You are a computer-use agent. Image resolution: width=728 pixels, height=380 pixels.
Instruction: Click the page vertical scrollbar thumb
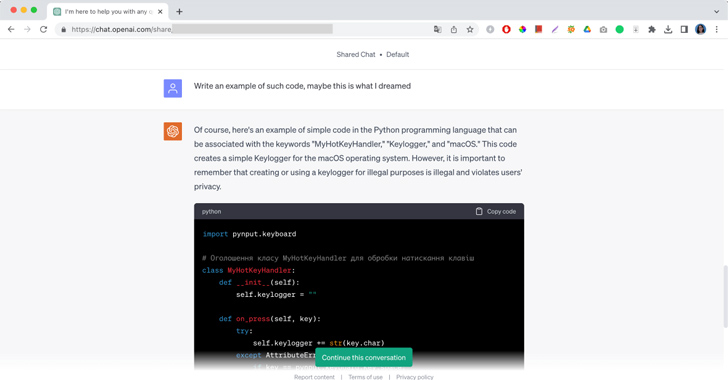pyautogui.click(x=724, y=295)
